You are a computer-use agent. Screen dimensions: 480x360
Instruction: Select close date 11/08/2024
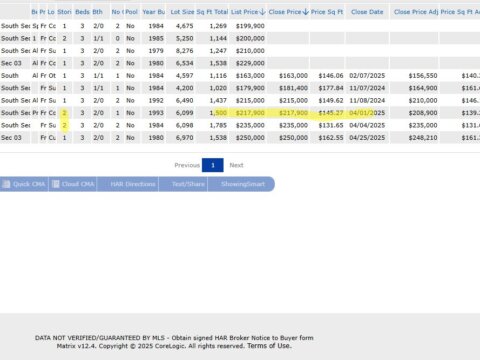367,100
